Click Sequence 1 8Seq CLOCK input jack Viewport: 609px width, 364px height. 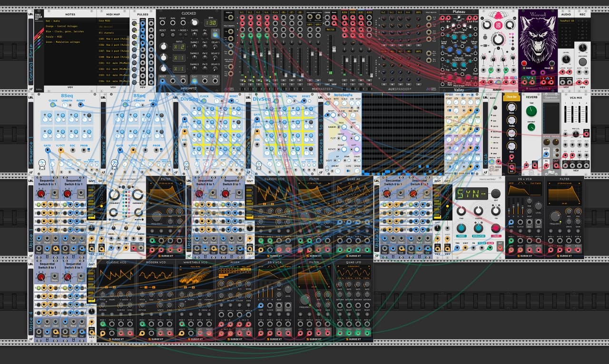pos(52,105)
